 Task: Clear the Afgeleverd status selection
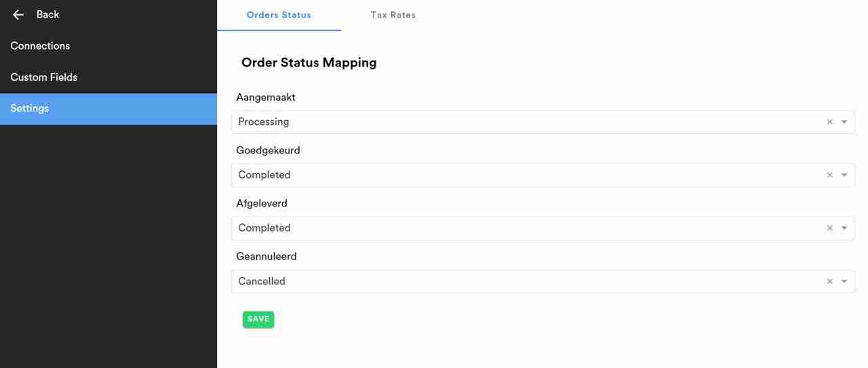pos(829,228)
